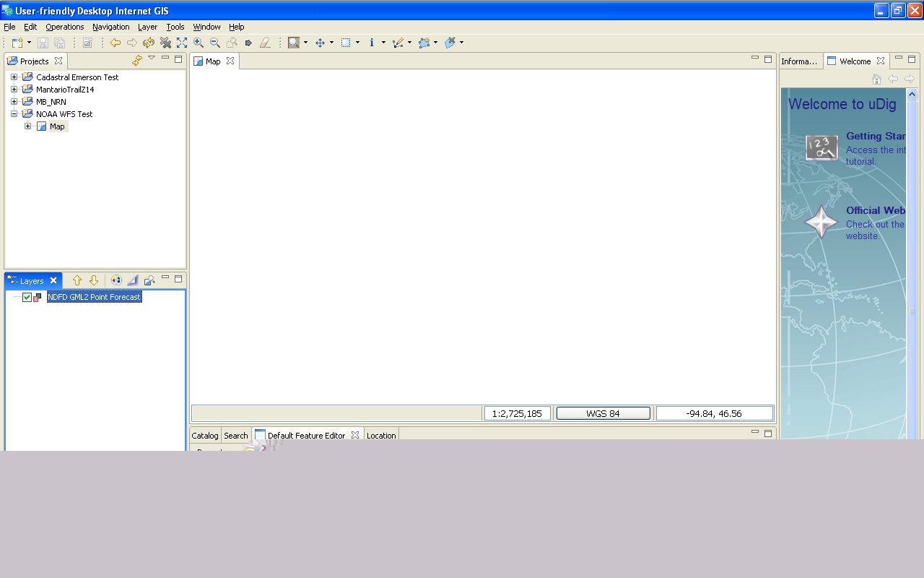924x578 pixels.
Task: Open the Operations menu
Action: pyautogui.click(x=65, y=27)
